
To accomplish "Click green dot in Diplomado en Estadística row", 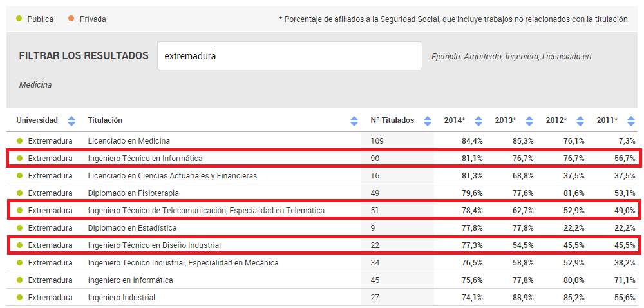I will tap(19, 227).
